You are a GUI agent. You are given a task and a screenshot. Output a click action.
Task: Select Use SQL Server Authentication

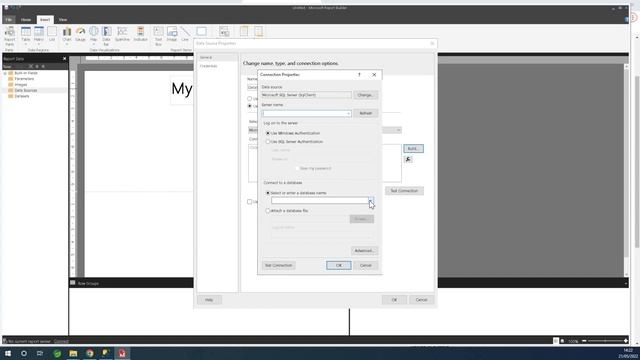tap(268, 142)
